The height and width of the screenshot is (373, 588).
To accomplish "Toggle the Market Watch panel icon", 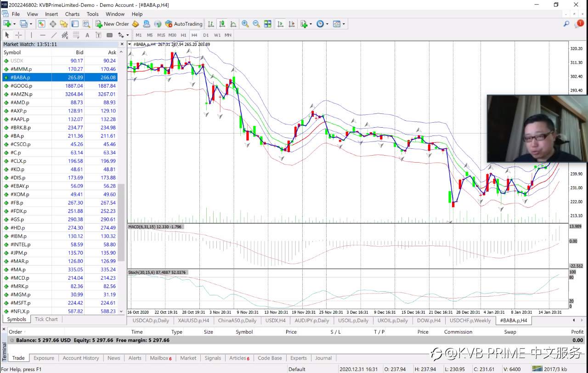I will pos(41,23).
